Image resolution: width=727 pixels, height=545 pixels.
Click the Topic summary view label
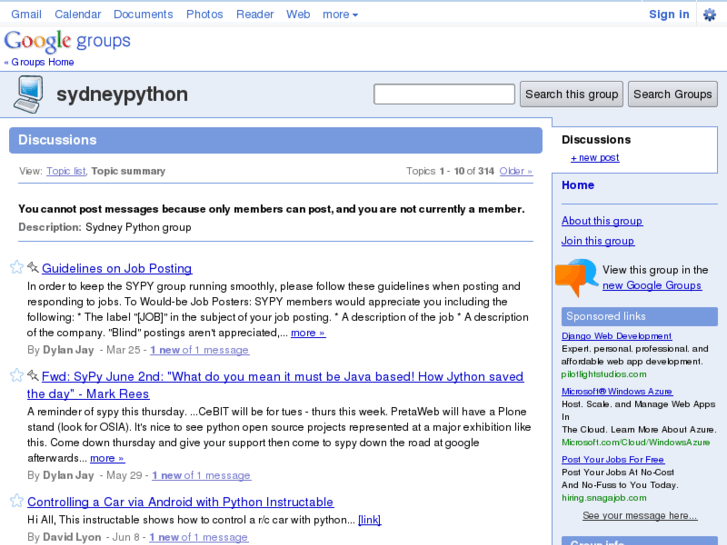tap(128, 171)
